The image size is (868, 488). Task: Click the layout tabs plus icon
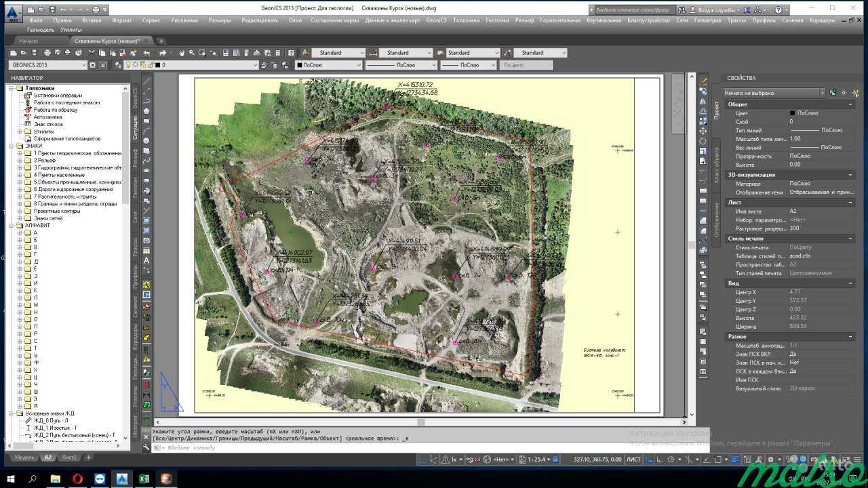click(88, 457)
